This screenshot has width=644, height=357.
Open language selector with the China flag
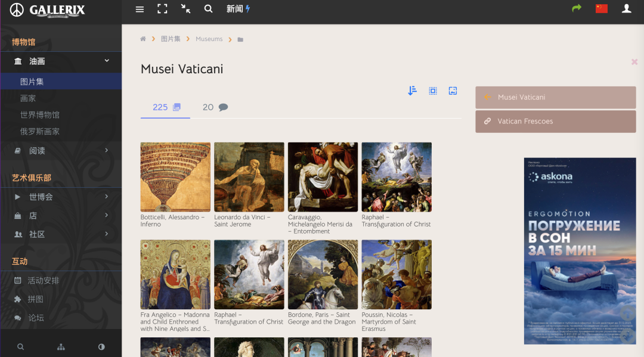click(x=601, y=8)
